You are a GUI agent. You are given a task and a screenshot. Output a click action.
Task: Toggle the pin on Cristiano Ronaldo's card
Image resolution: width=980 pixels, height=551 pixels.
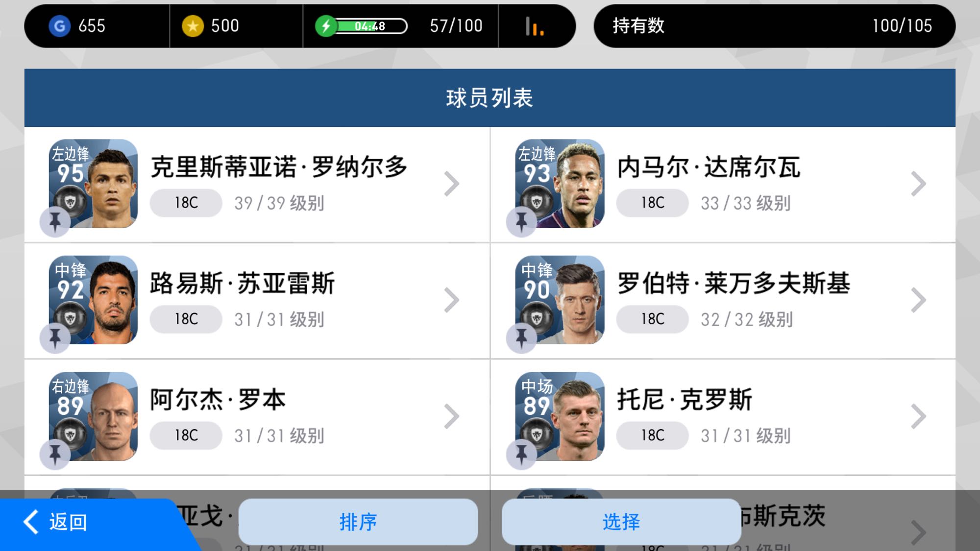[x=55, y=222]
